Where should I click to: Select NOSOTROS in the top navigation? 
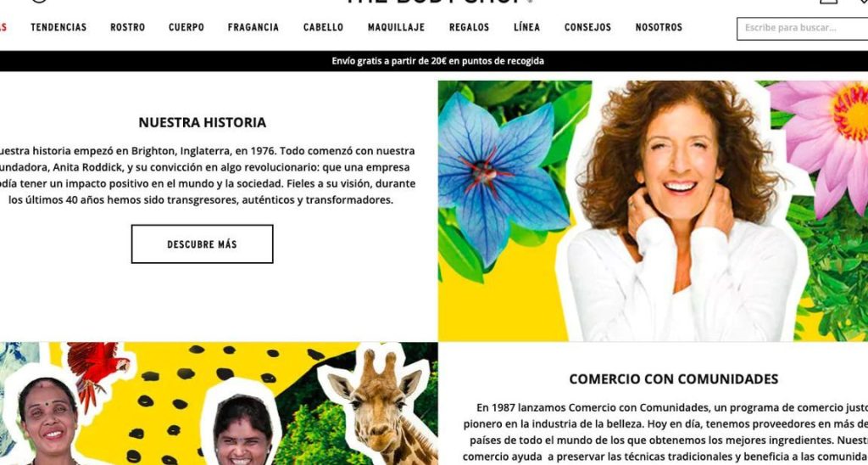[x=659, y=27]
